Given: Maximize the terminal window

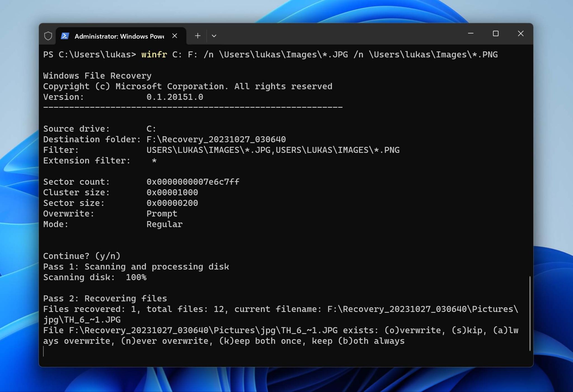Looking at the screenshot, I should pos(496,34).
